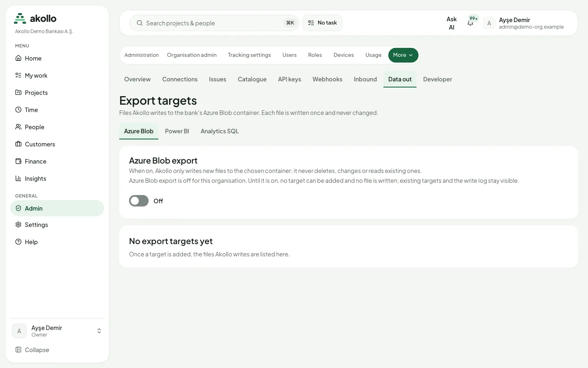Click the Finance wallet icon

tap(18, 161)
